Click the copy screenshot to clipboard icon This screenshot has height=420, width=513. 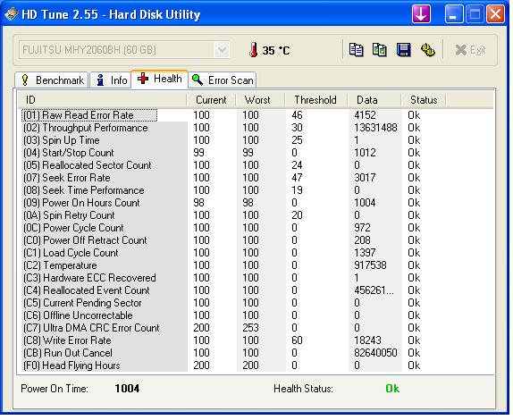coord(380,50)
